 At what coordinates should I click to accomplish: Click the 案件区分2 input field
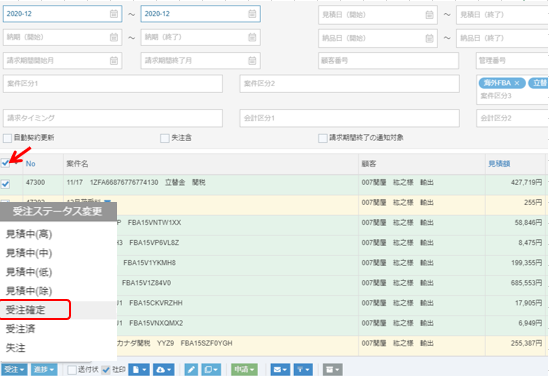pos(349,84)
